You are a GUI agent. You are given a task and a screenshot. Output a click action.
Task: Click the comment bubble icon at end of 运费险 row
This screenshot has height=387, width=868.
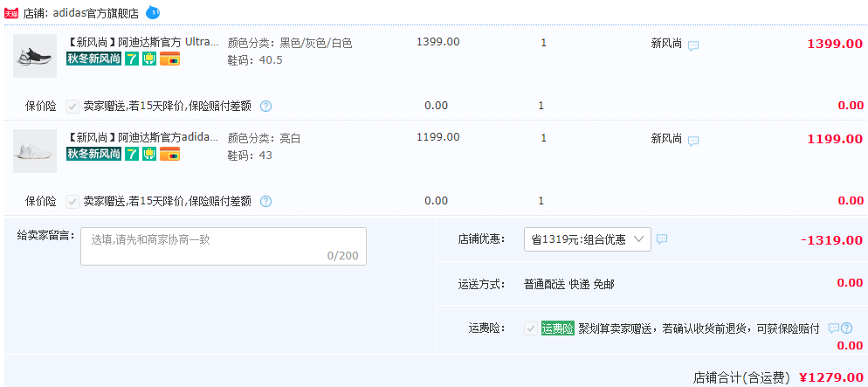coord(834,328)
